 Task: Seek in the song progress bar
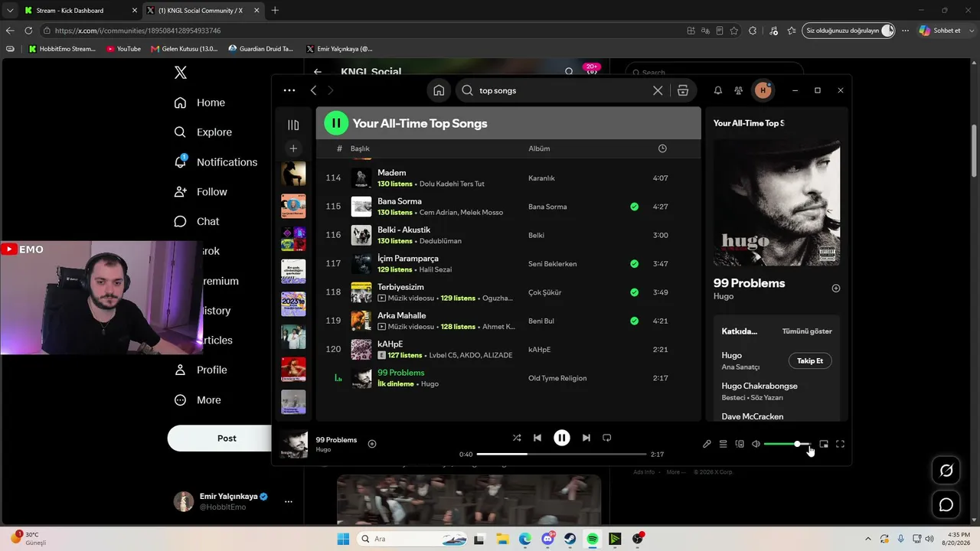pyautogui.click(x=561, y=454)
